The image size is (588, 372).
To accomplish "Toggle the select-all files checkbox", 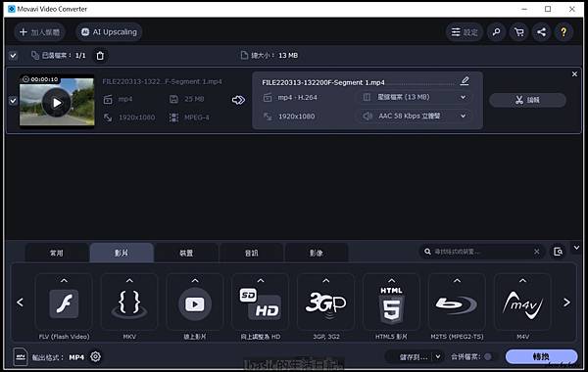I will click(13, 56).
